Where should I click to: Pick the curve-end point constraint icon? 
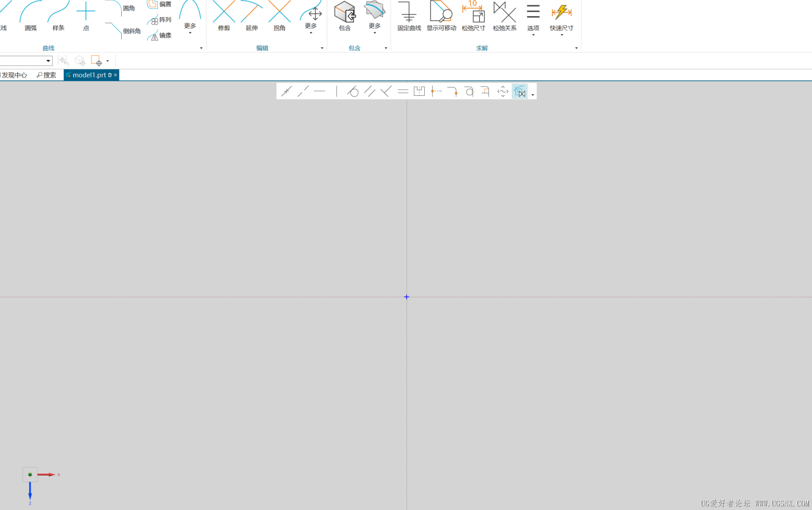pos(453,92)
